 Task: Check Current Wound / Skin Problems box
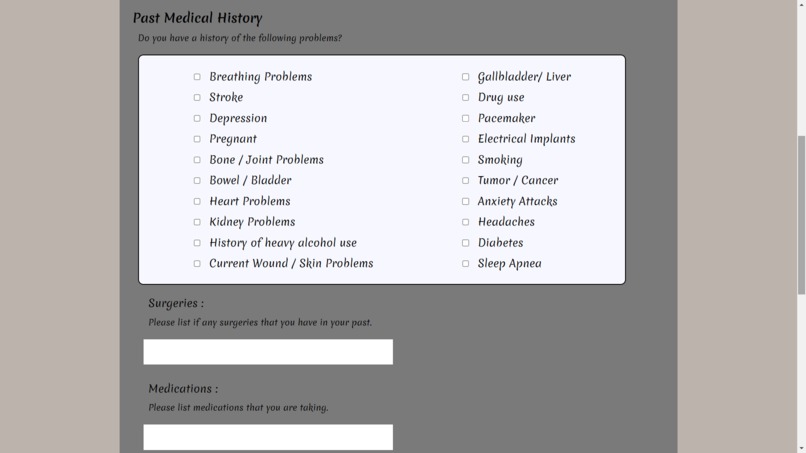tap(197, 263)
